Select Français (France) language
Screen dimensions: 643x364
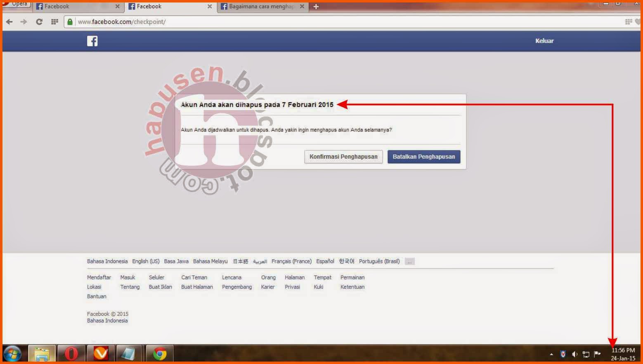[x=291, y=261]
